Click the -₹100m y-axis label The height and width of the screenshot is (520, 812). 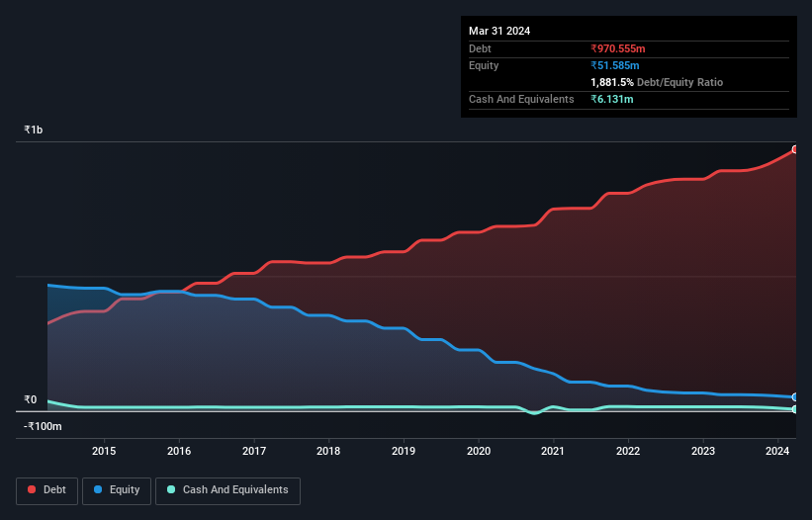[43, 426]
